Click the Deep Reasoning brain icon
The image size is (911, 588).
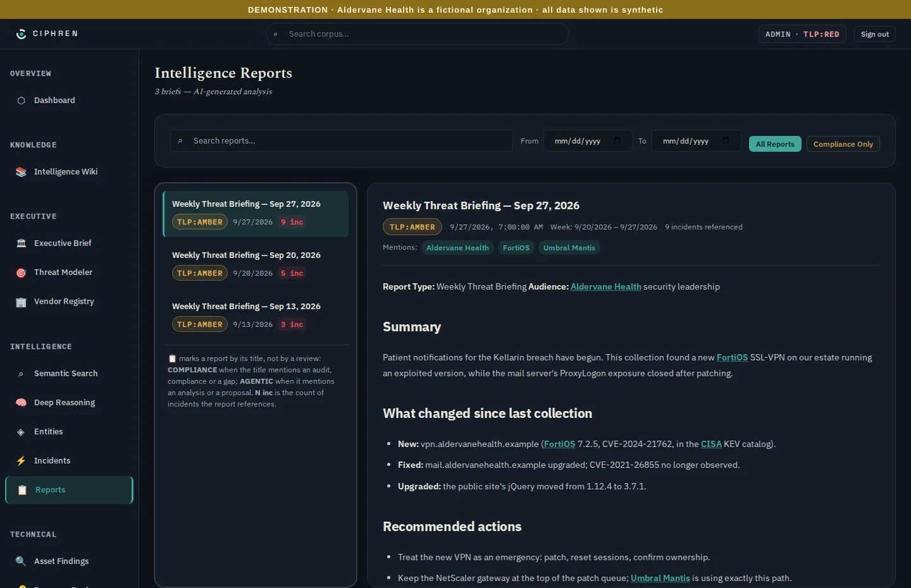point(22,403)
